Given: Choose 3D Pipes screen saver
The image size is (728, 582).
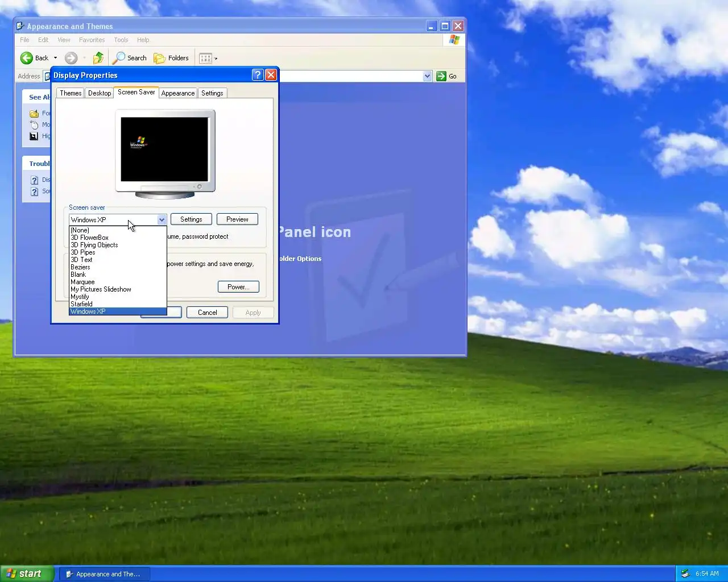Looking at the screenshot, I should click(118, 252).
